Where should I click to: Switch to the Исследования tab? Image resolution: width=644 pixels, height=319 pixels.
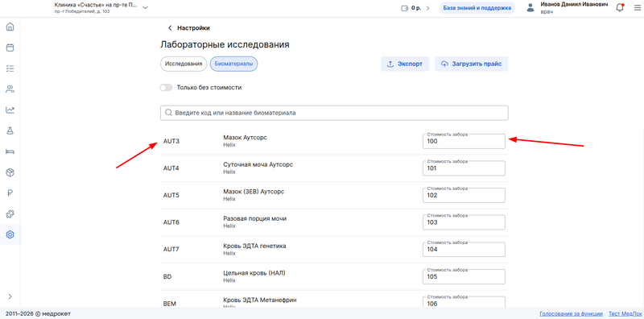coord(184,64)
